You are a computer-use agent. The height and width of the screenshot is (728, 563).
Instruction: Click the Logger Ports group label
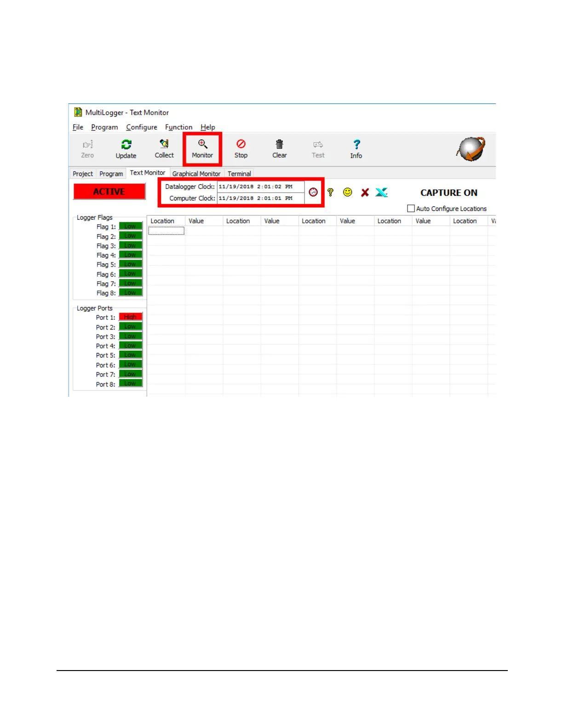click(x=94, y=308)
